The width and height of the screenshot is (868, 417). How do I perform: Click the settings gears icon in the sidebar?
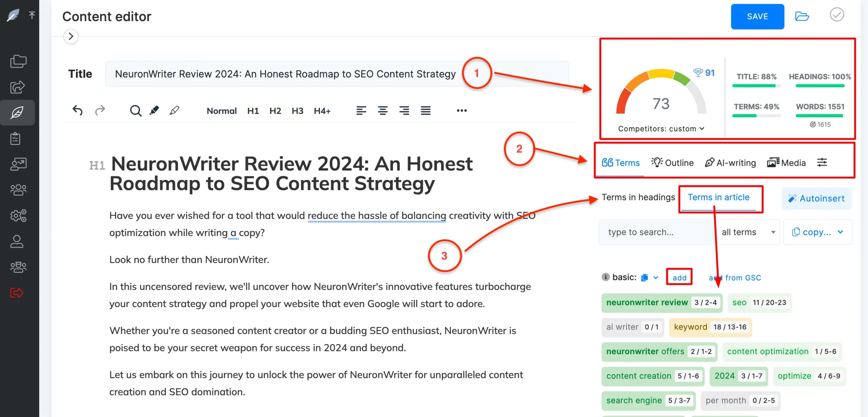tap(18, 215)
